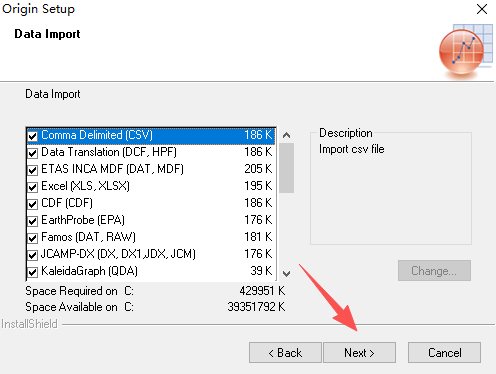496x374 pixels.
Task: Disable EarthProbe (EPA) import checkbox
Action: point(33,221)
